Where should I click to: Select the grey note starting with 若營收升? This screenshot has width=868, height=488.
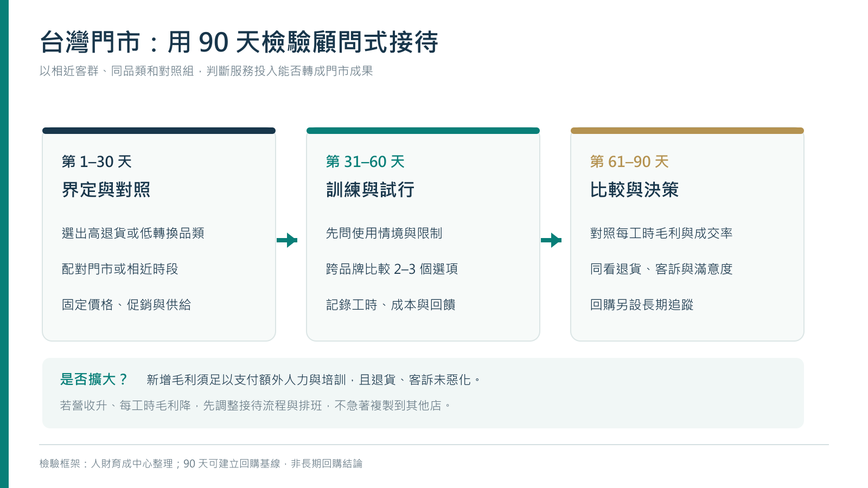pyautogui.click(x=256, y=406)
